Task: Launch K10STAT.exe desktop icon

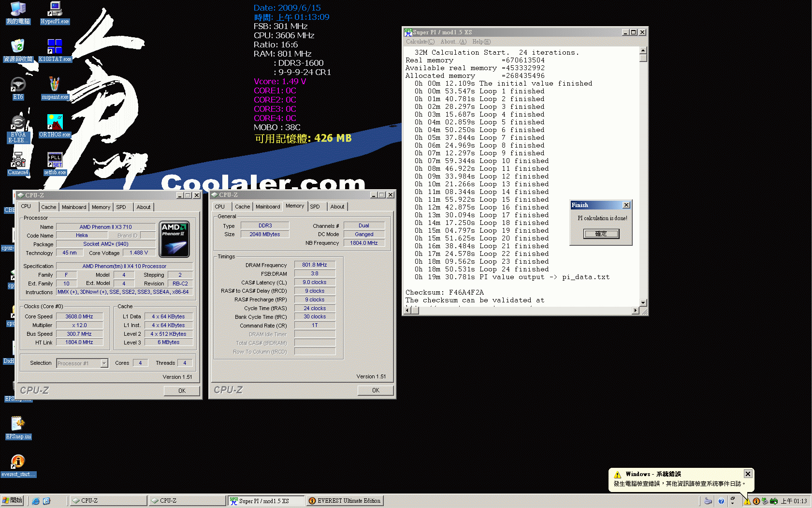Action: (55, 50)
